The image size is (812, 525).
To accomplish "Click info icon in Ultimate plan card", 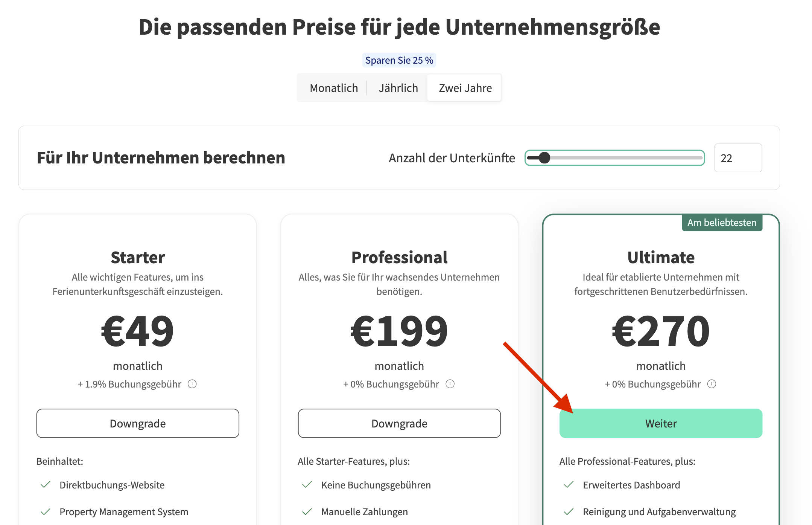I will pos(712,384).
